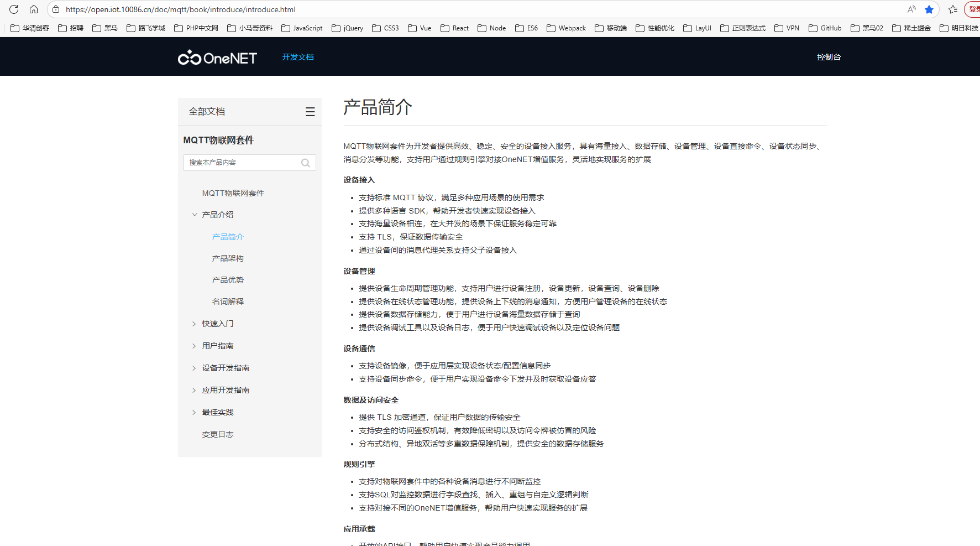
Task: Open the LayUI bookmark folder
Action: [698, 28]
